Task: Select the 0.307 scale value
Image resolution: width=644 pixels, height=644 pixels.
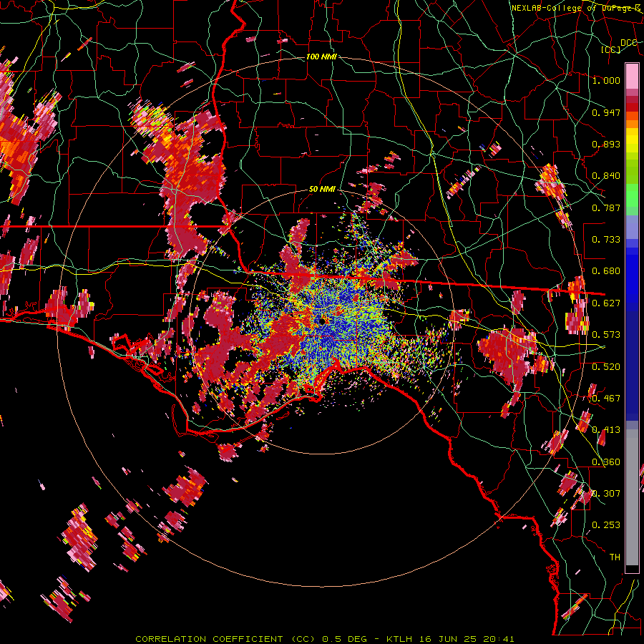Action: tap(606, 494)
